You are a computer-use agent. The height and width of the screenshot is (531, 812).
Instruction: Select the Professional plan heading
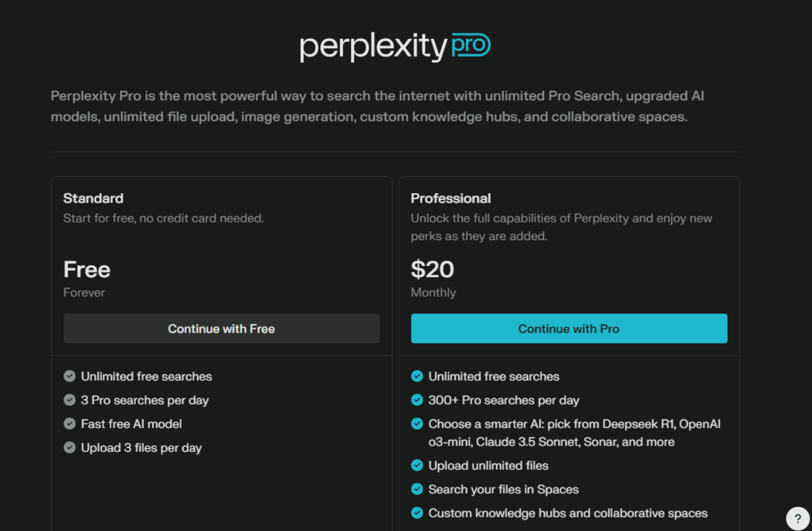[x=451, y=198]
